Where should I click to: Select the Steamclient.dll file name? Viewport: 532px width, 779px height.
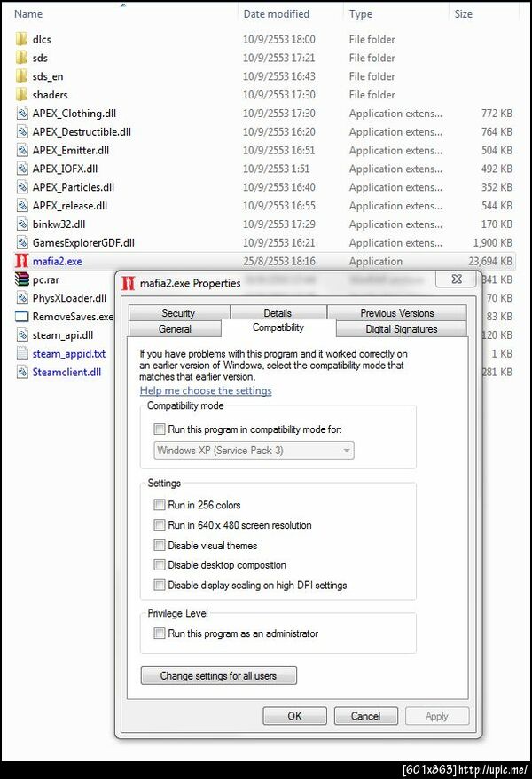click(x=67, y=372)
